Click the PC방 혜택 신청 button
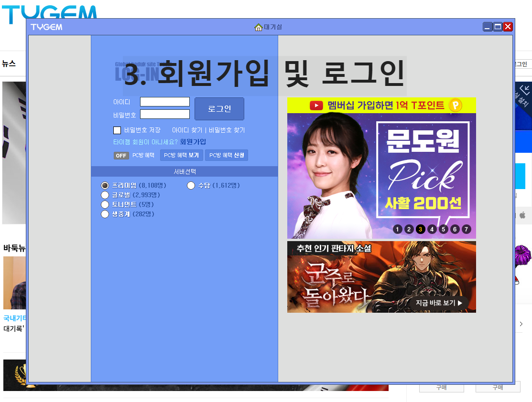Viewport: 532px width, 402px height. (227, 155)
